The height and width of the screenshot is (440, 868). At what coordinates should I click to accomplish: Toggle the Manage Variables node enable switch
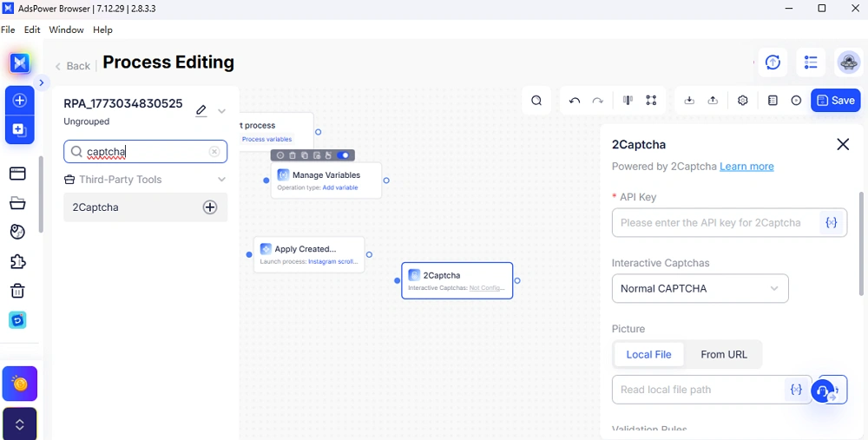tap(345, 155)
